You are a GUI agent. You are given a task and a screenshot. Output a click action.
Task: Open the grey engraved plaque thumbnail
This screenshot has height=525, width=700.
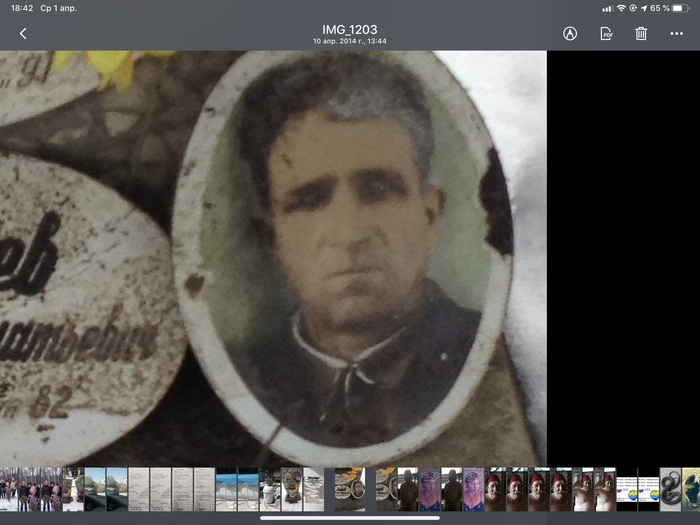click(x=314, y=489)
